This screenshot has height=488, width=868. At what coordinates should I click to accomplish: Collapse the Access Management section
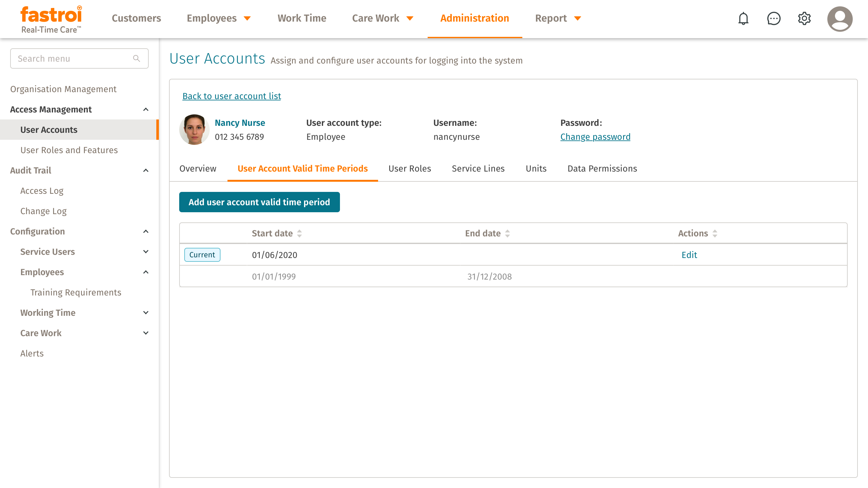[x=146, y=110]
